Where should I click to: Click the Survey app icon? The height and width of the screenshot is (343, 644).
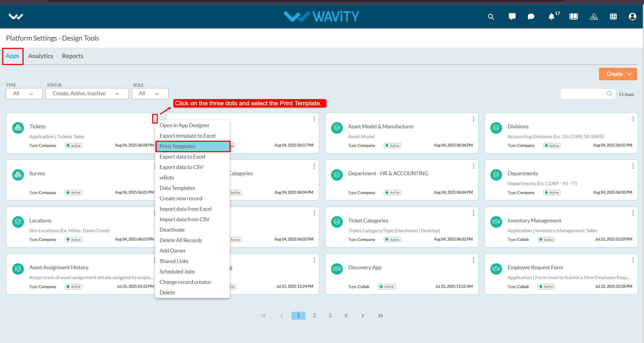18,175
